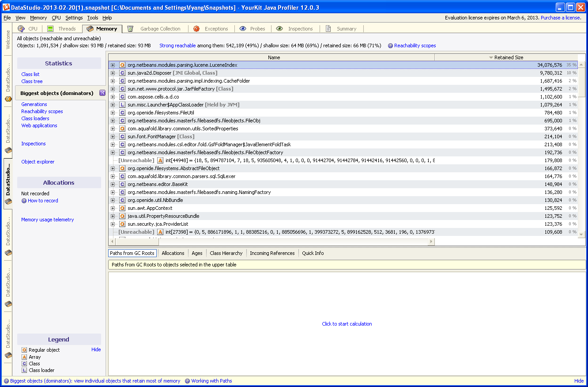
Task: Select the Allocations tab
Action: pyautogui.click(x=173, y=253)
